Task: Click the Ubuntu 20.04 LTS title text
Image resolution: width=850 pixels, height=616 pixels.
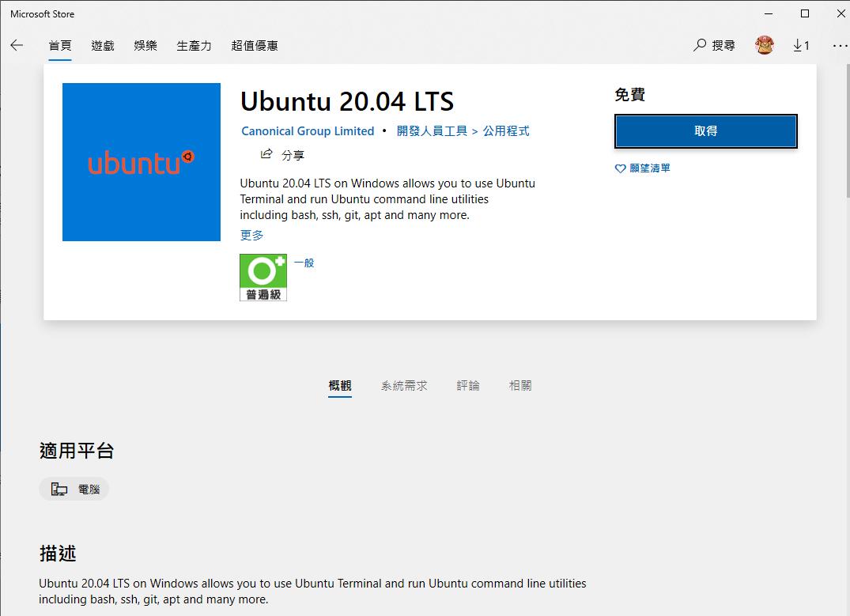Action: click(347, 101)
